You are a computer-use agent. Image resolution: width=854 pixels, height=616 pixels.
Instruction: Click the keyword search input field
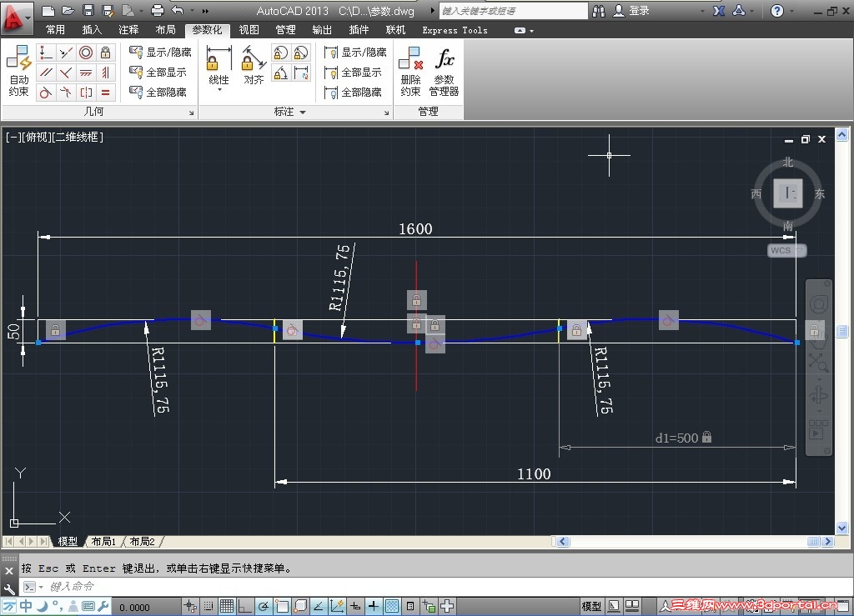coord(513,11)
